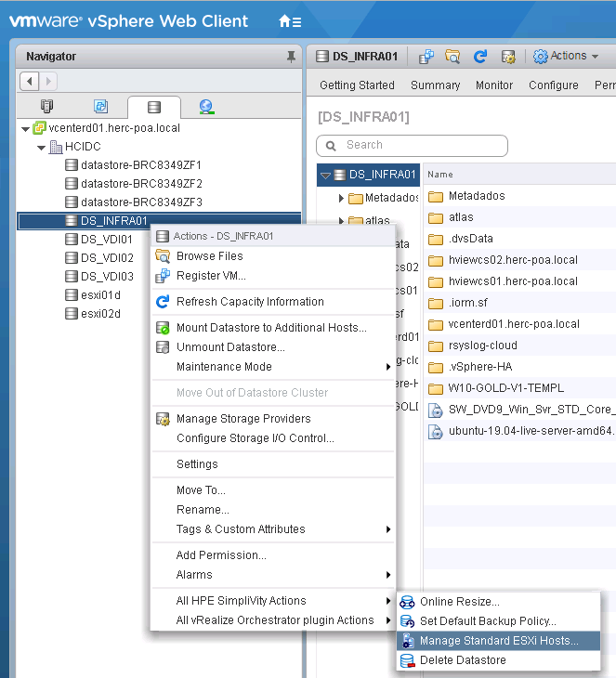Pin the Navigator panel

pos(291,57)
